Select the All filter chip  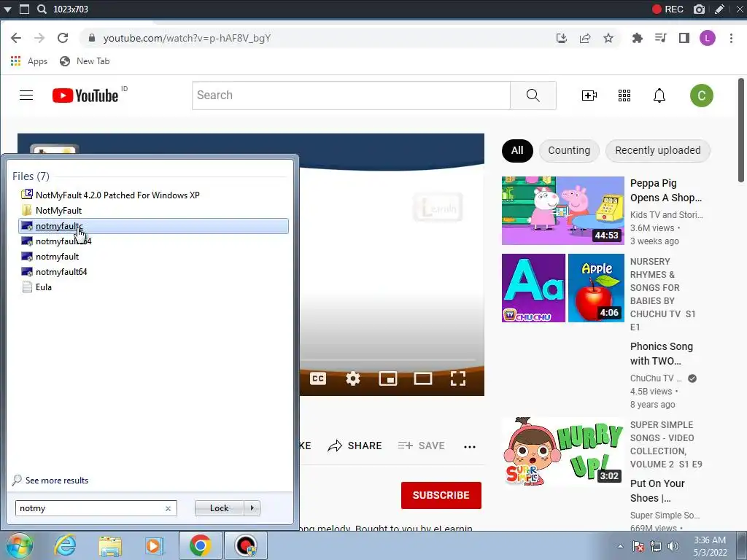[x=517, y=150]
